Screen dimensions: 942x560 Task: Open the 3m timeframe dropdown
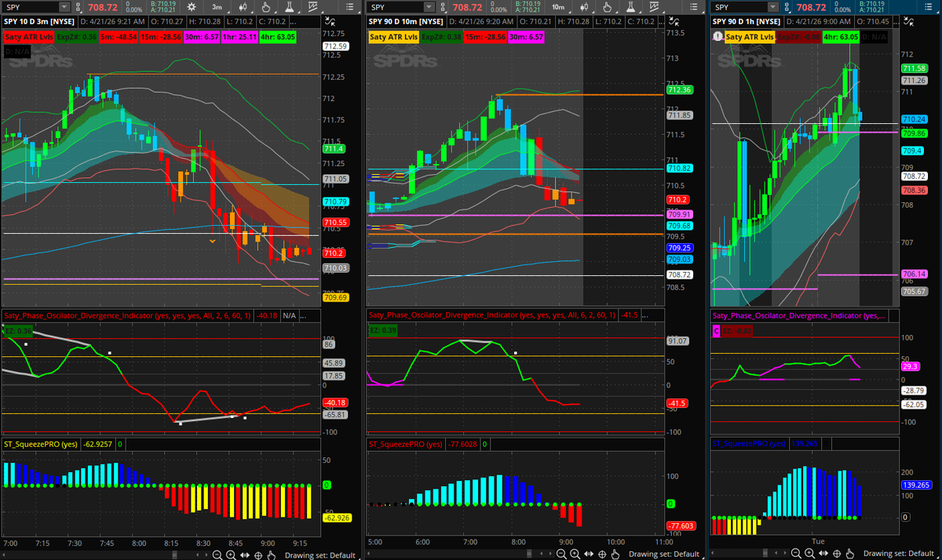tap(217, 6)
